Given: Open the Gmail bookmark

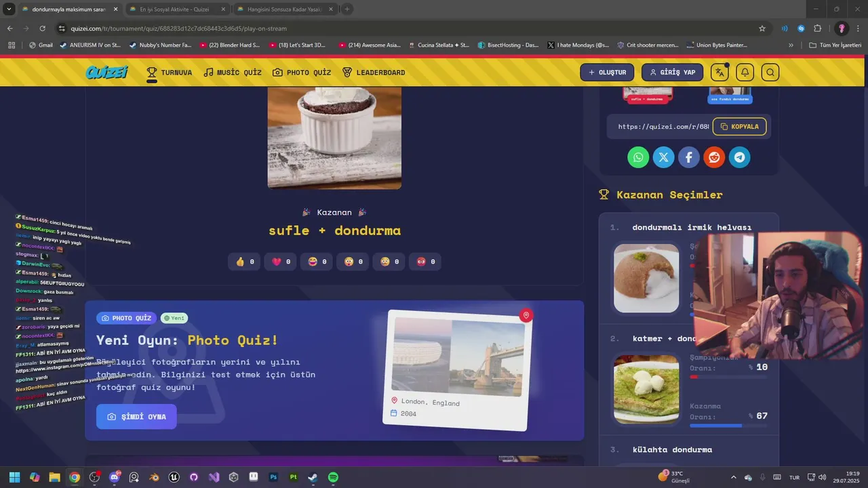Looking at the screenshot, I should point(41,45).
